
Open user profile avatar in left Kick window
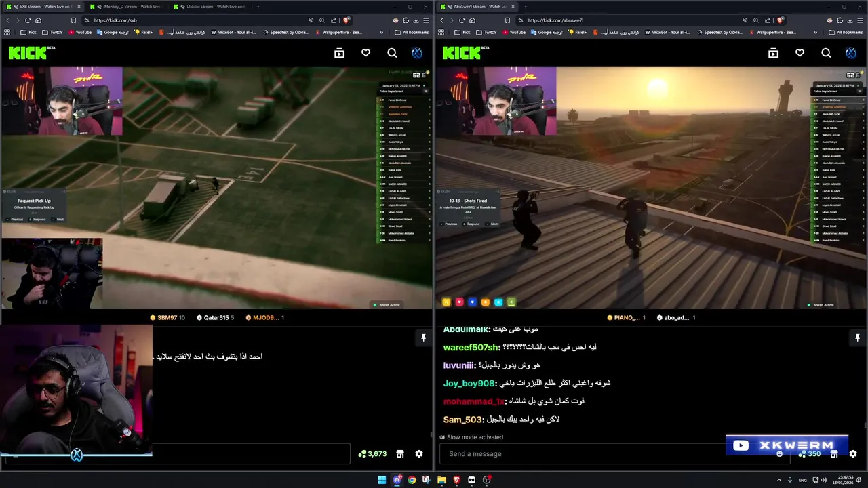pos(417,53)
